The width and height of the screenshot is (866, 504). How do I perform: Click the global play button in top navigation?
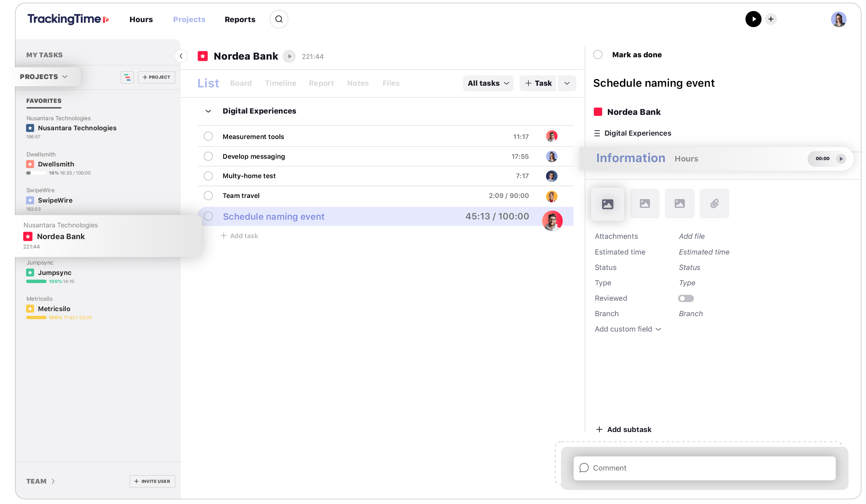point(753,19)
